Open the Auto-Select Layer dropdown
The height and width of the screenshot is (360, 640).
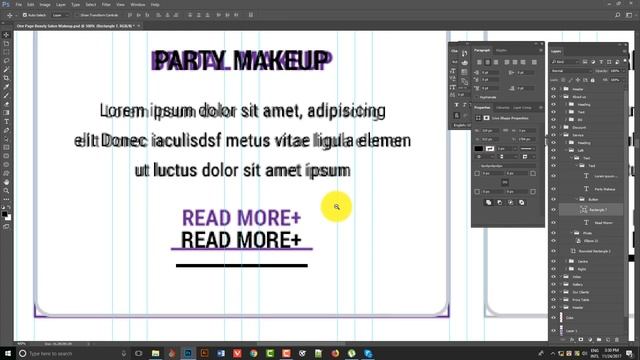point(61,15)
